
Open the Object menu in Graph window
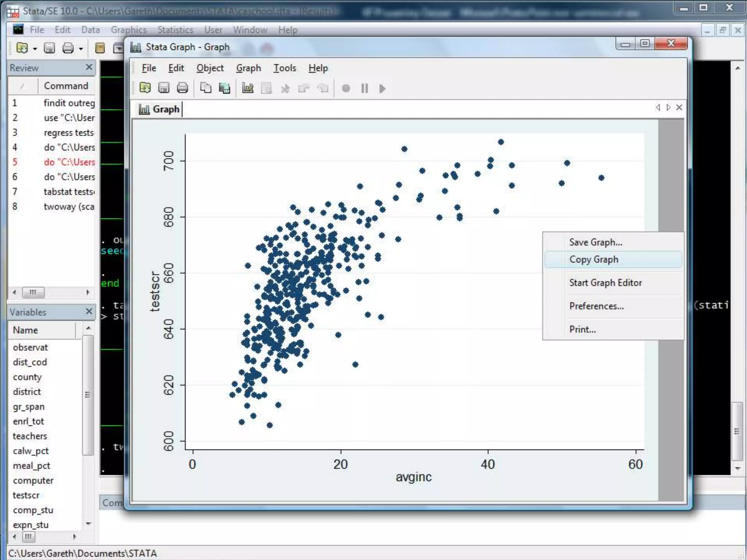point(210,68)
